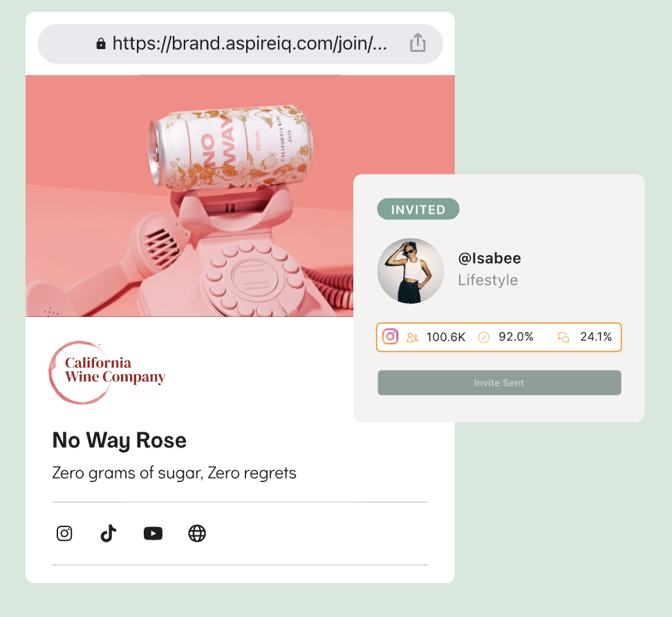Click the comments icon beside 24.1%
This screenshot has height=617, width=672.
563,338
